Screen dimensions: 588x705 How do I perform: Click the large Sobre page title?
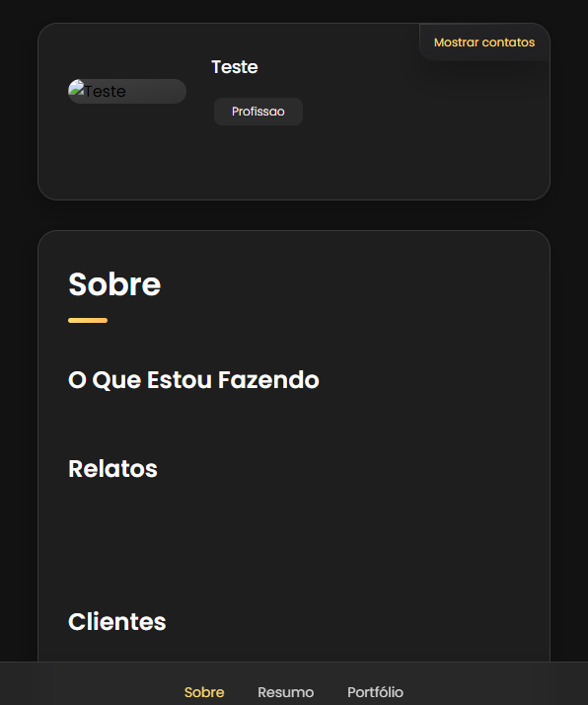pos(114,284)
